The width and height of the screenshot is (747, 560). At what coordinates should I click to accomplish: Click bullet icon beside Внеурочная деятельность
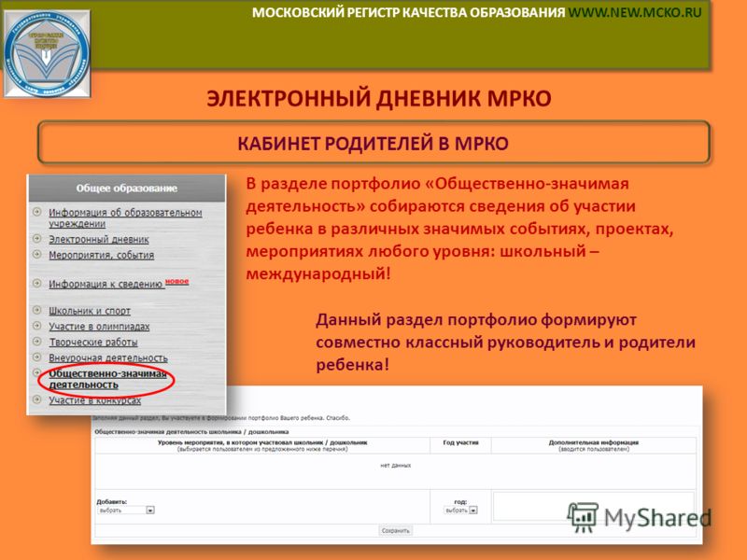[36, 357]
